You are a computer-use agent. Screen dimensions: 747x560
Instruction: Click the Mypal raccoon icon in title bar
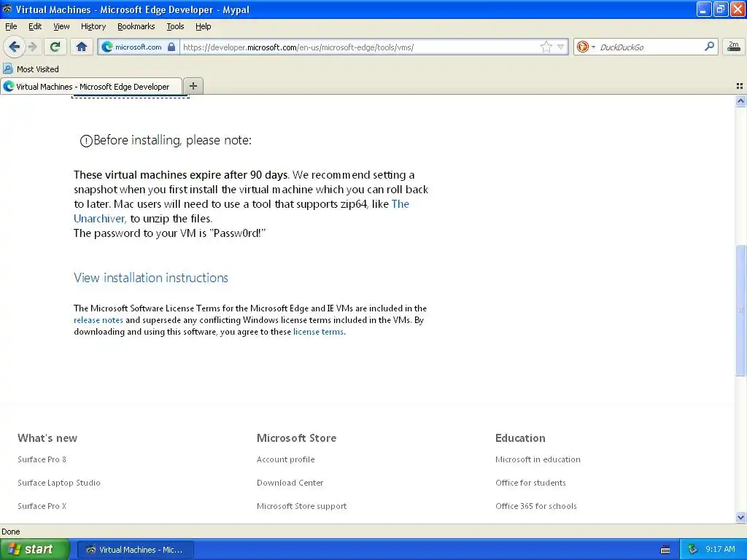(7, 9)
